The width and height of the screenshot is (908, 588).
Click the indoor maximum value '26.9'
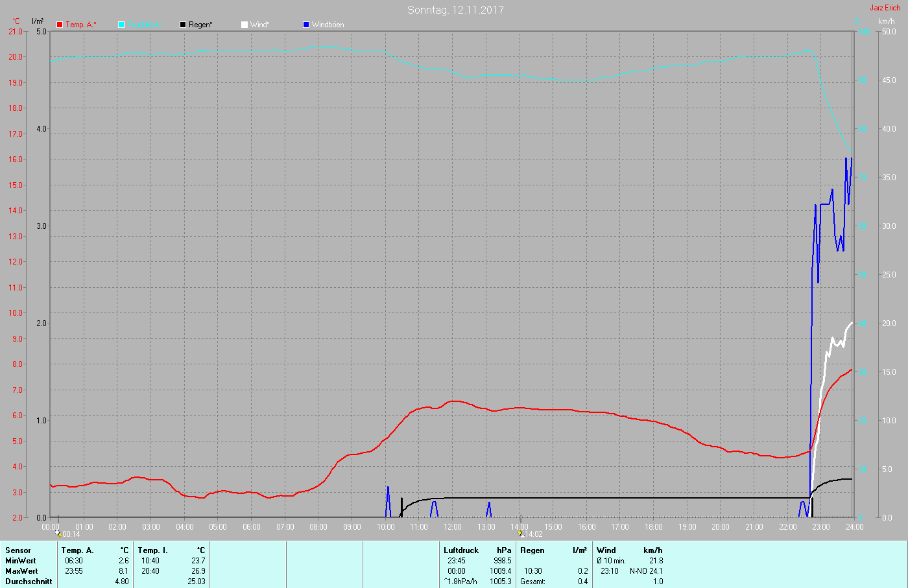point(198,571)
